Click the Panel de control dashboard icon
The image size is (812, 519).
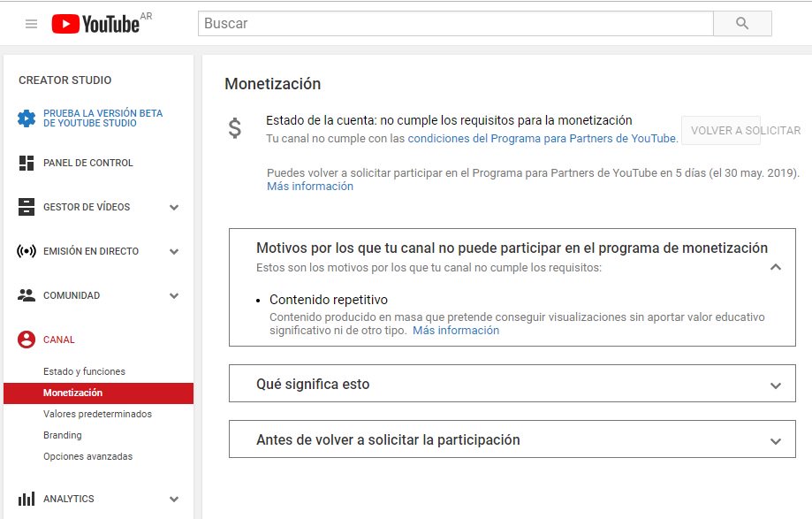27,163
